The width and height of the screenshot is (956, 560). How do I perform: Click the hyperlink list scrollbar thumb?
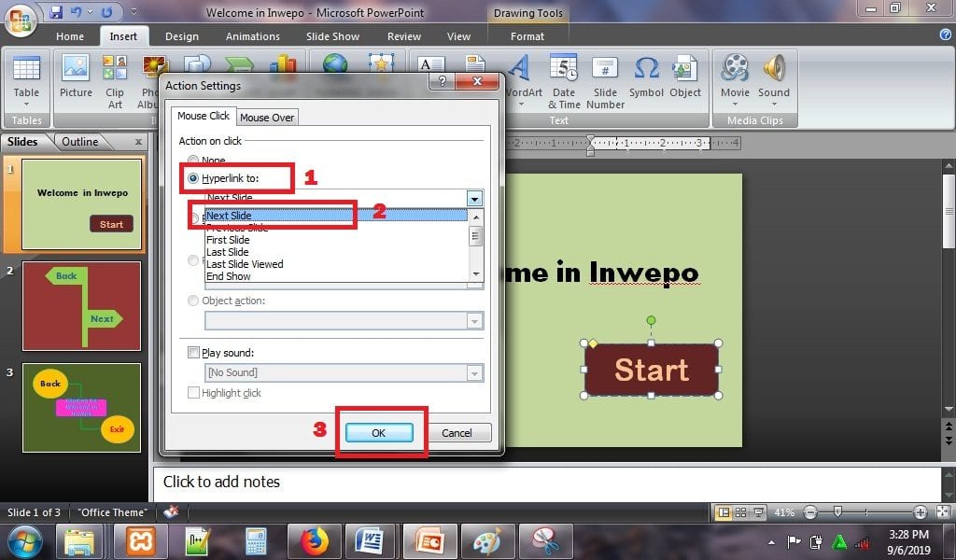pos(475,235)
